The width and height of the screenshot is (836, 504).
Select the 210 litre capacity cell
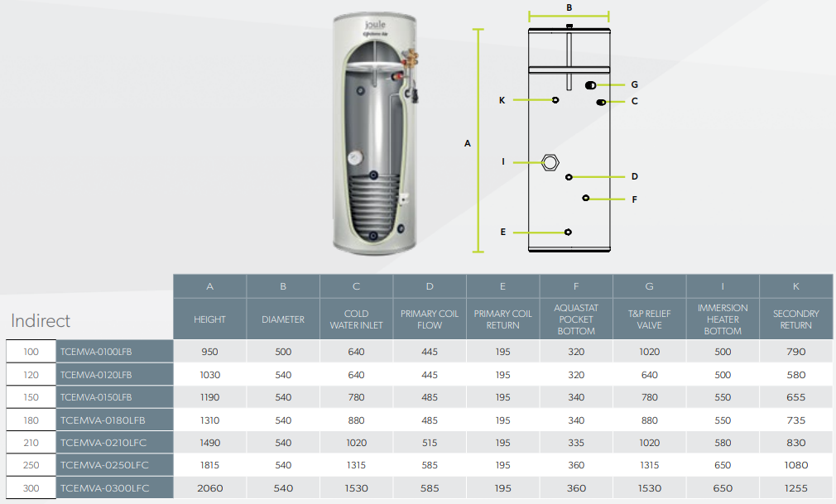30,442
